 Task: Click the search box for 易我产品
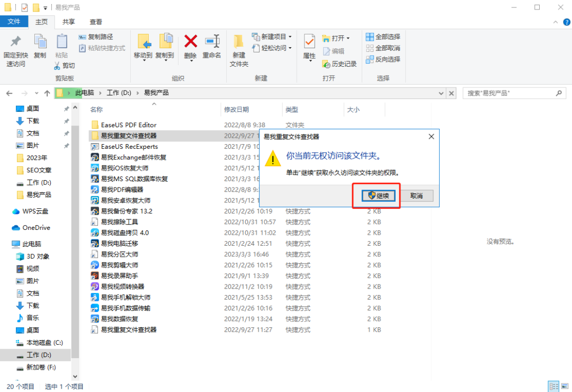tap(514, 93)
